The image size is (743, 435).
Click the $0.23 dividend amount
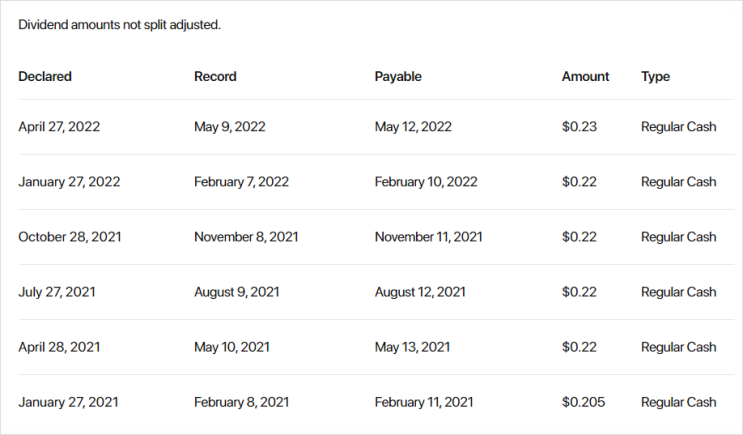579,127
